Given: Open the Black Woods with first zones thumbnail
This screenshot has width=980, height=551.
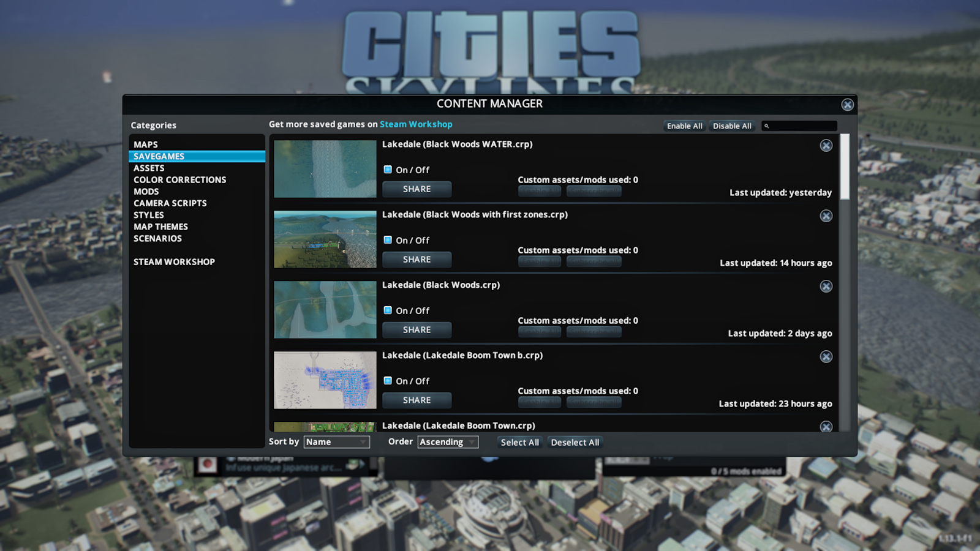Looking at the screenshot, I should click(x=325, y=239).
